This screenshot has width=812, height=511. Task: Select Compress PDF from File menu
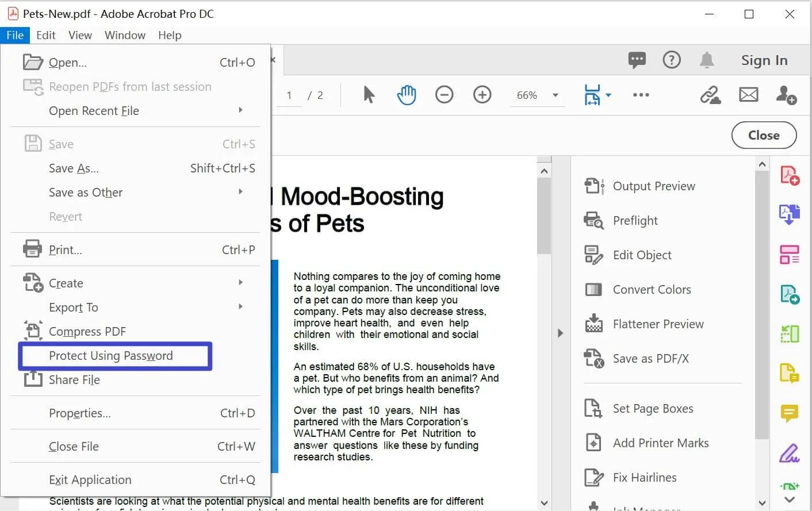(x=87, y=332)
